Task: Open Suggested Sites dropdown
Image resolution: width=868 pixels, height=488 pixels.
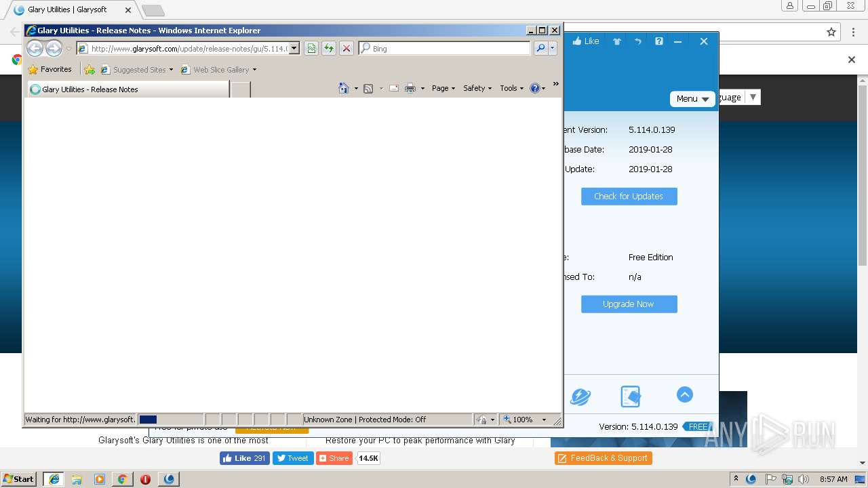Action: [136, 69]
